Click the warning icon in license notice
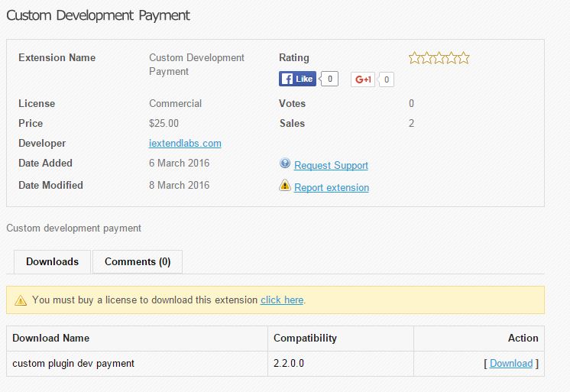The image size is (570, 392). 21,300
